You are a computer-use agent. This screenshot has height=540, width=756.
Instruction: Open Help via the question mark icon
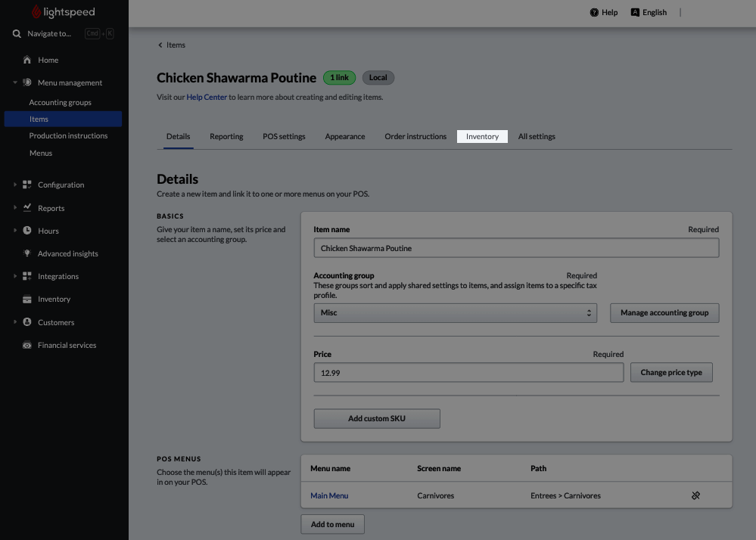(594, 13)
